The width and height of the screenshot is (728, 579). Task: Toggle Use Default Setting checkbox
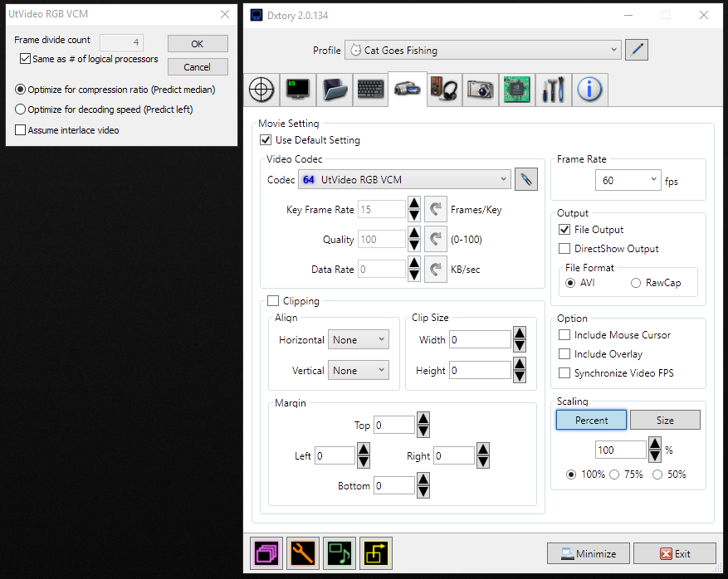(266, 140)
